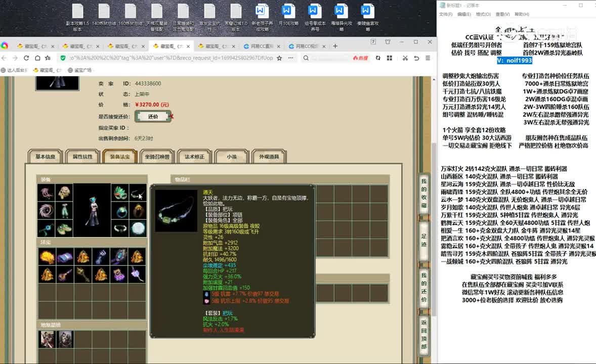Open 我的还价 side button
Screen dimensions: 596x364
tap(424, 287)
